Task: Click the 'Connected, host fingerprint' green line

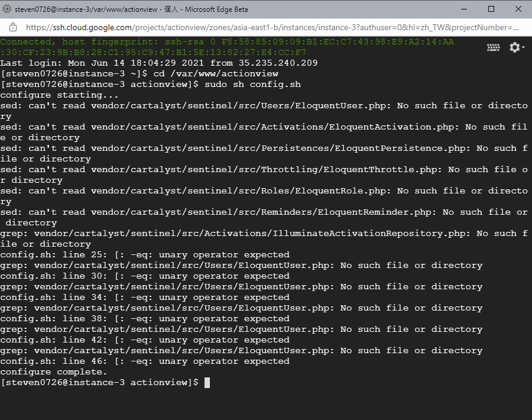Action: pos(227,47)
